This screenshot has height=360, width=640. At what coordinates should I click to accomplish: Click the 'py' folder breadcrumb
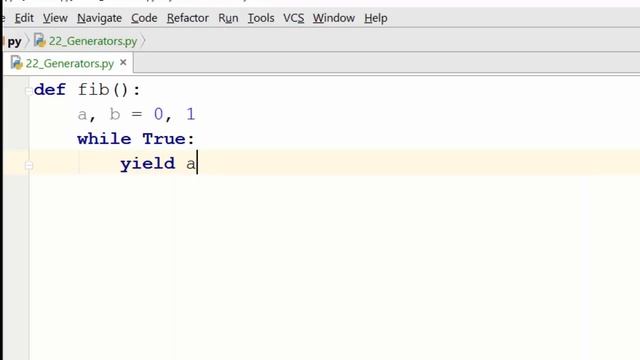[x=14, y=42]
